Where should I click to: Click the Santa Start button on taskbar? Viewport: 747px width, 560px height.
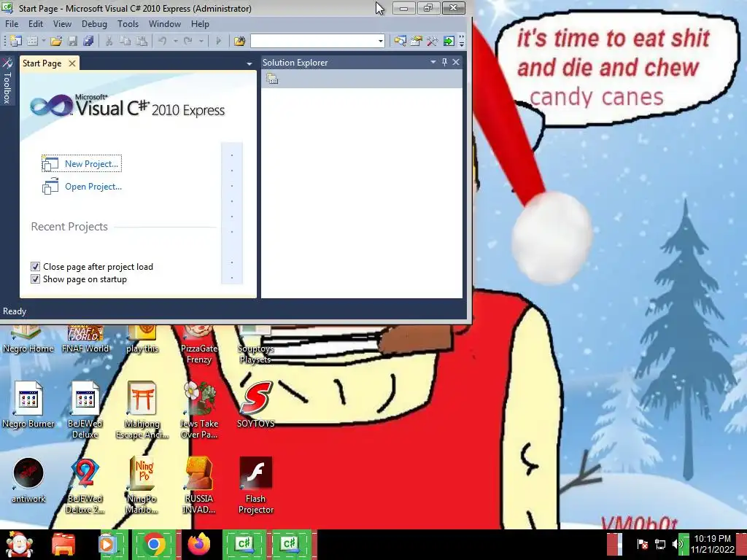click(x=19, y=544)
